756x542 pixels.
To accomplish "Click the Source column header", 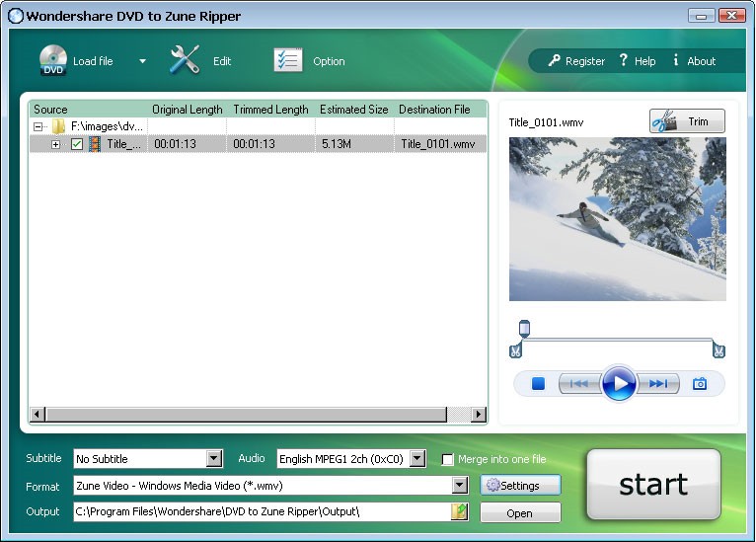I will coord(88,110).
